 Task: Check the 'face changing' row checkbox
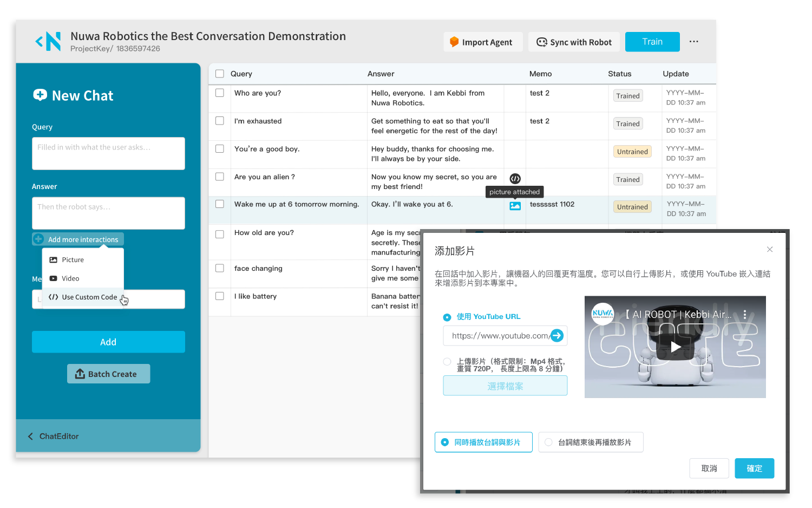(220, 268)
